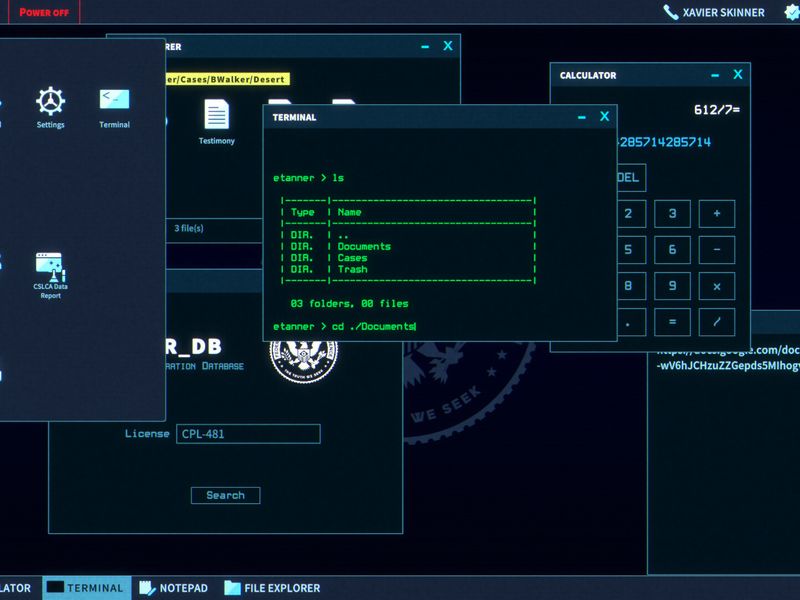Click the Power Off button
The height and width of the screenshot is (600, 800).
pyautogui.click(x=44, y=12)
